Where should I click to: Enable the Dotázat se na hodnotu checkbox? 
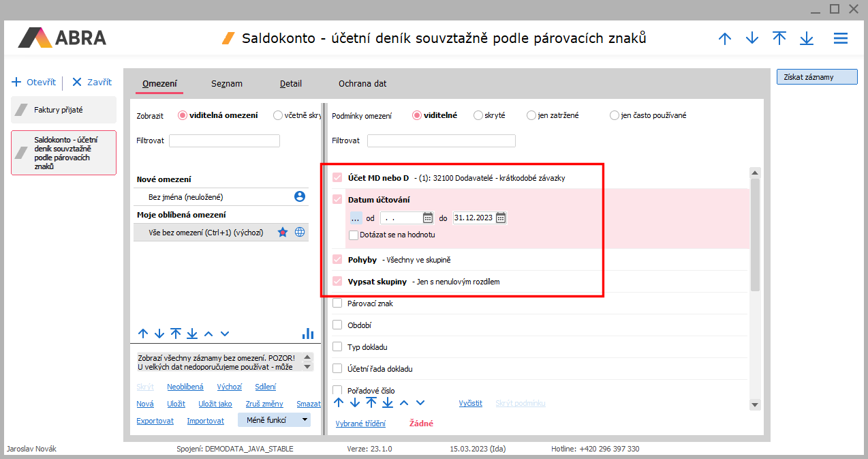(x=354, y=235)
